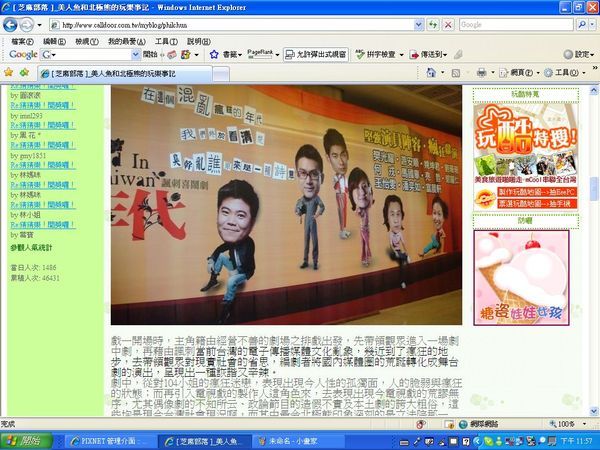Viewport: 600px width, 450px height.
Task: Open the 工具(T) menu in menu bar
Action: [x=166, y=41]
